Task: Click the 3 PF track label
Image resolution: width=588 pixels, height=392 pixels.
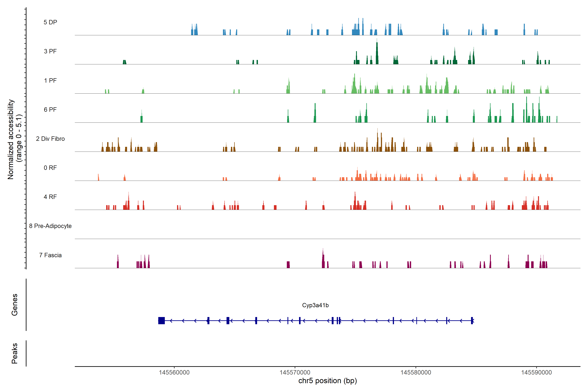Action: pos(50,51)
